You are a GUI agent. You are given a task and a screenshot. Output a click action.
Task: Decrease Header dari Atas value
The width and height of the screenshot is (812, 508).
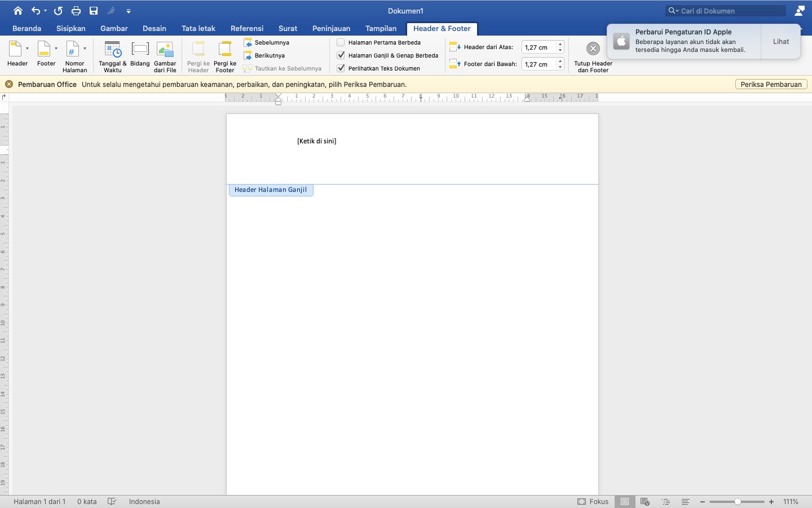(560, 50)
